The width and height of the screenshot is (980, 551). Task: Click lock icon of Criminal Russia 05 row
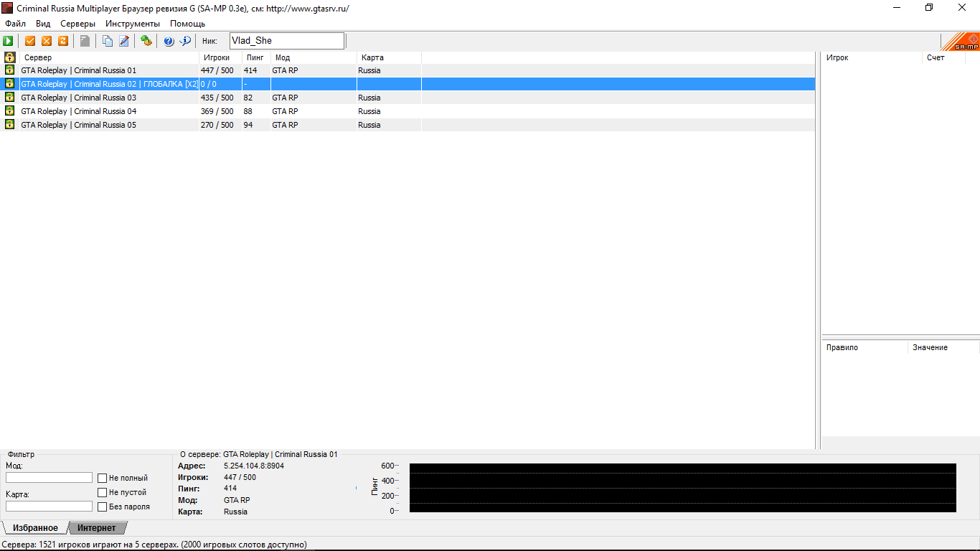[x=9, y=125]
